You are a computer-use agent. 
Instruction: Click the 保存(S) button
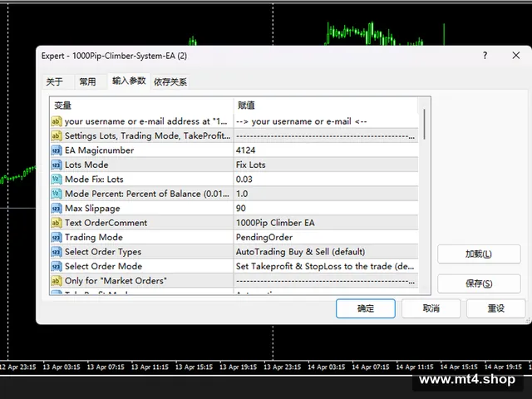pyautogui.click(x=479, y=283)
